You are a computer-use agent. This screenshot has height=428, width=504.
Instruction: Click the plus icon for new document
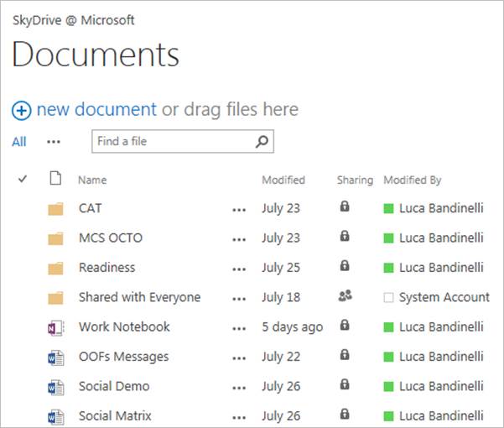pos(22,111)
